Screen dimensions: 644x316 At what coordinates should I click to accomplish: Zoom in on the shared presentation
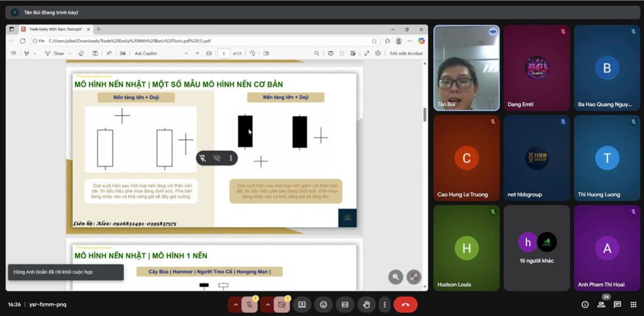coord(395,276)
